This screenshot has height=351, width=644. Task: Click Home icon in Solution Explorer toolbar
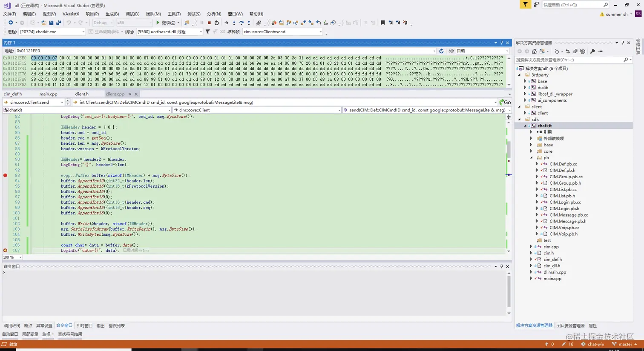click(x=534, y=51)
